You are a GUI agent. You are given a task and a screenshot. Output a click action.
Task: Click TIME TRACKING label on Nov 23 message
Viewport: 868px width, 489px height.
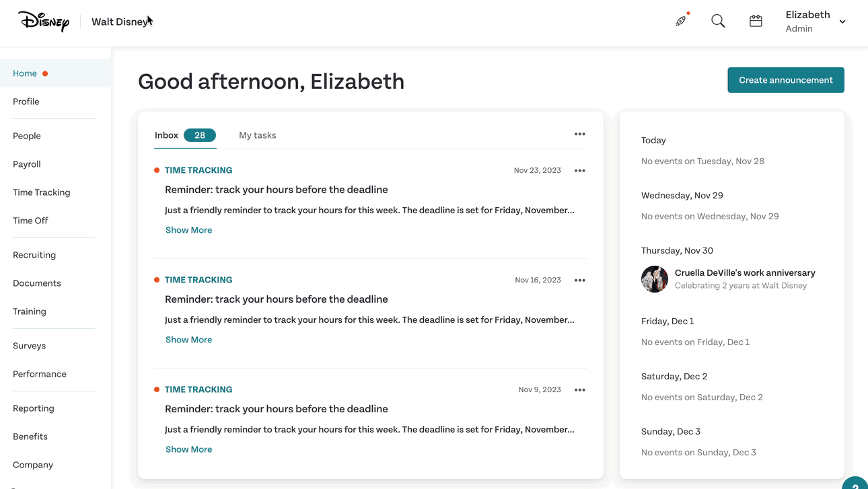tap(198, 170)
